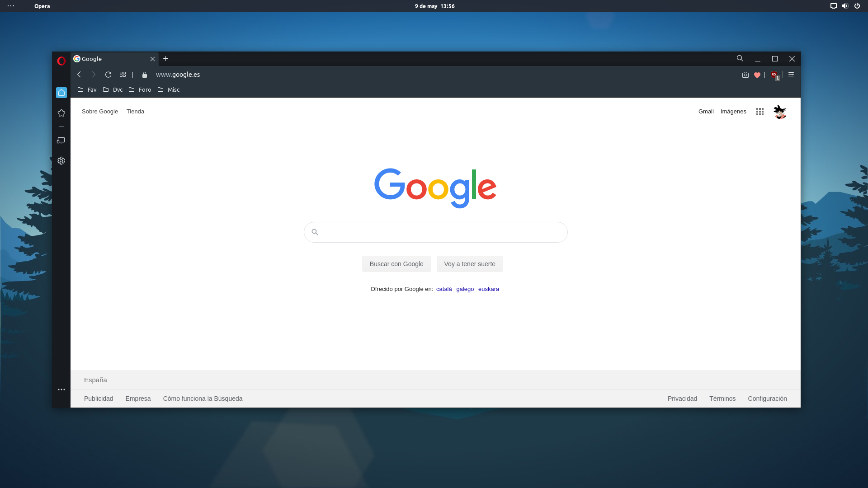This screenshot has width=868, height=488.
Task: Open the activities dots in top bar
Action: coord(11,6)
